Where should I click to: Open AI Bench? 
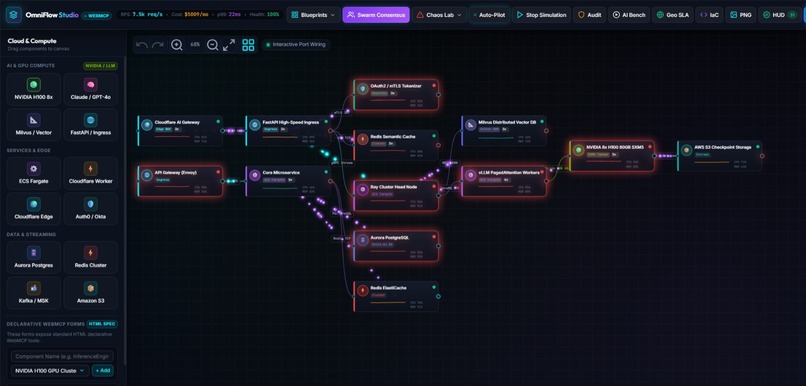pyautogui.click(x=630, y=15)
